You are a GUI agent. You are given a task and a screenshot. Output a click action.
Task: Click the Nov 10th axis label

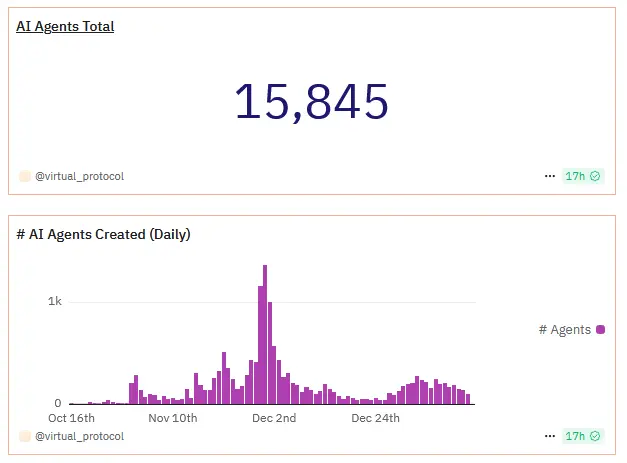[173, 418]
